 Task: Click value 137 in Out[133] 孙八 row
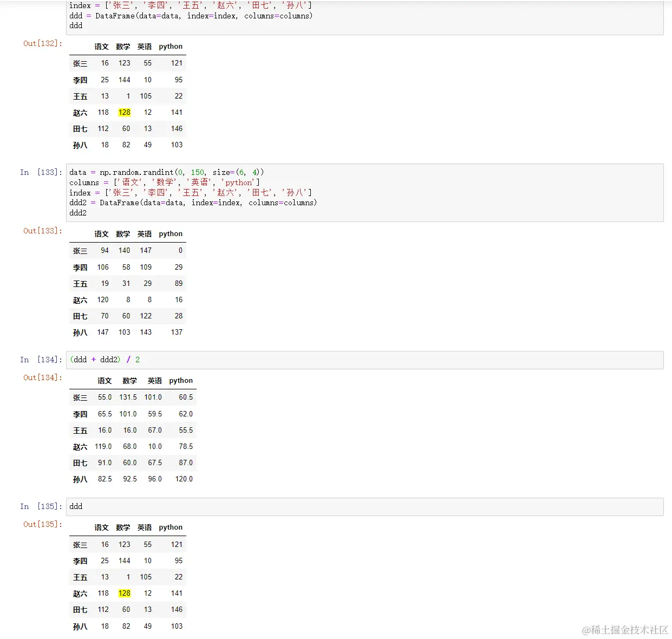pos(177,332)
